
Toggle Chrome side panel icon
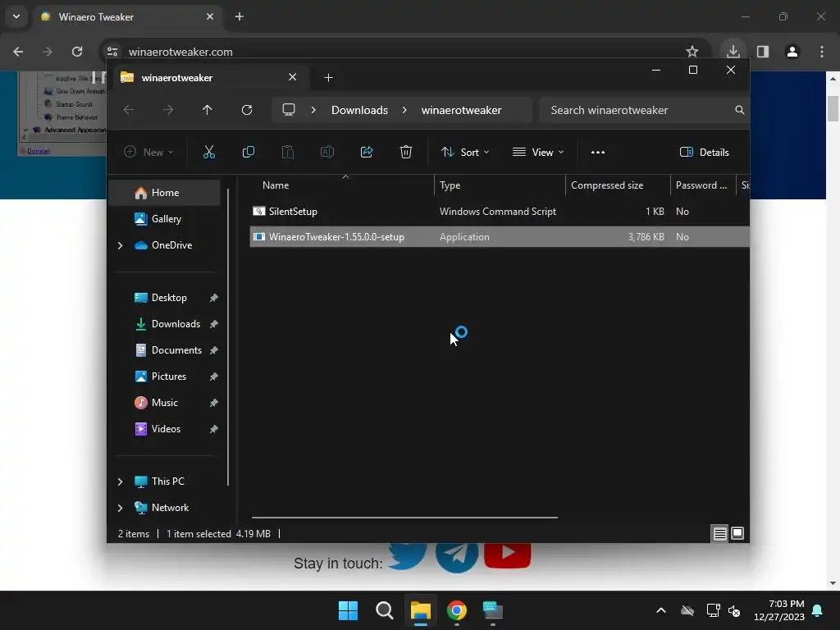(763, 52)
